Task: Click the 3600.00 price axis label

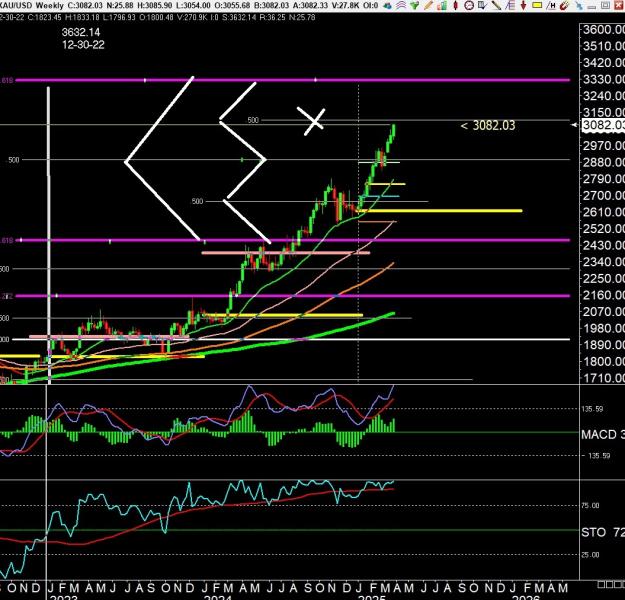Action: click(x=603, y=30)
